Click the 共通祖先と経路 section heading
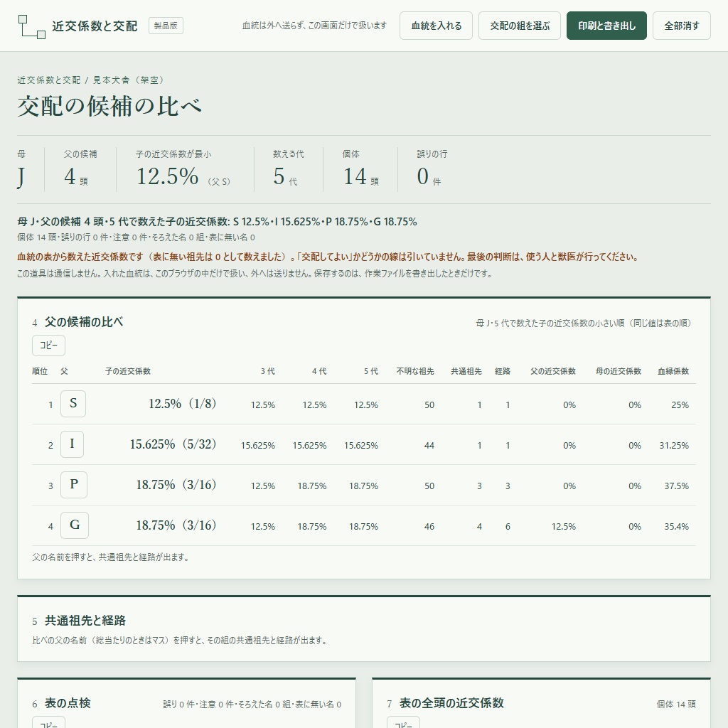Image resolution: width=728 pixels, height=728 pixels. pos(85,621)
